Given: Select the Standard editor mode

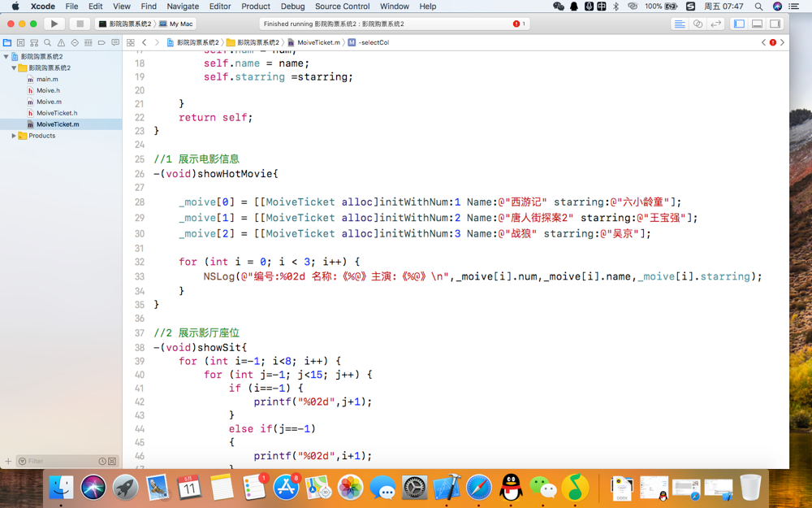Looking at the screenshot, I should click(680, 24).
